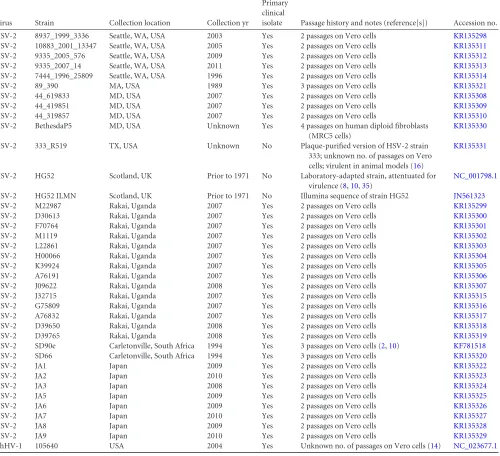Select strain name JA9

[x=41, y=436]
